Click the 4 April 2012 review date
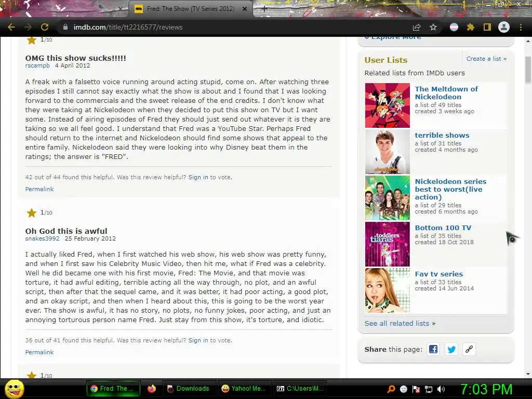The width and height of the screenshot is (532, 399). coord(73,65)
